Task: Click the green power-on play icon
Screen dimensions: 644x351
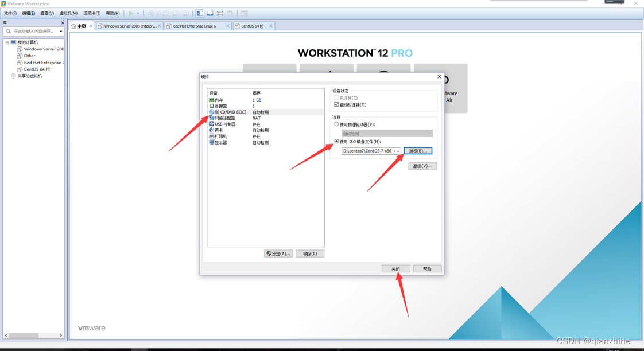Action: point(131,14)
